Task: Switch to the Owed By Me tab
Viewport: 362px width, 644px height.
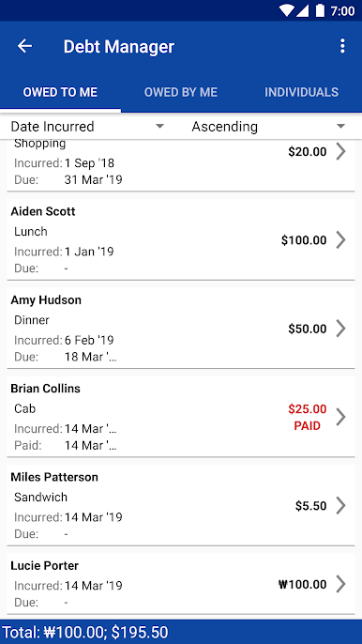Action: (181, 92)
